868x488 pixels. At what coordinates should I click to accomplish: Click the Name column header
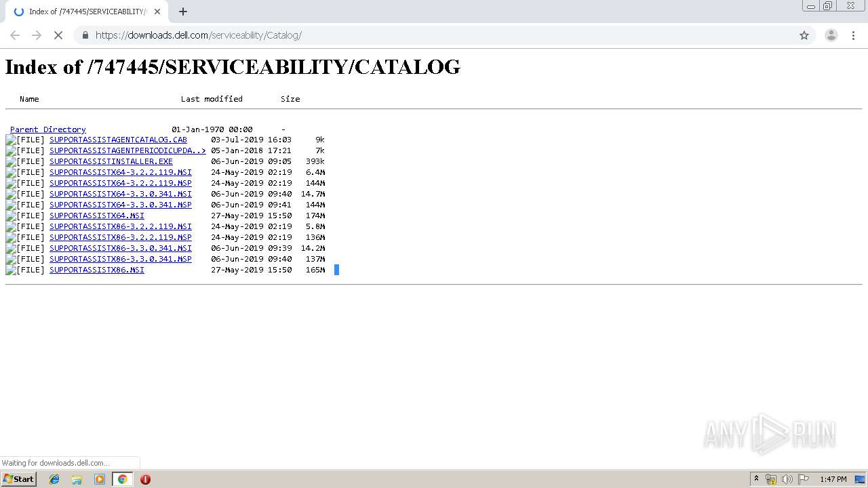(29, 99)
